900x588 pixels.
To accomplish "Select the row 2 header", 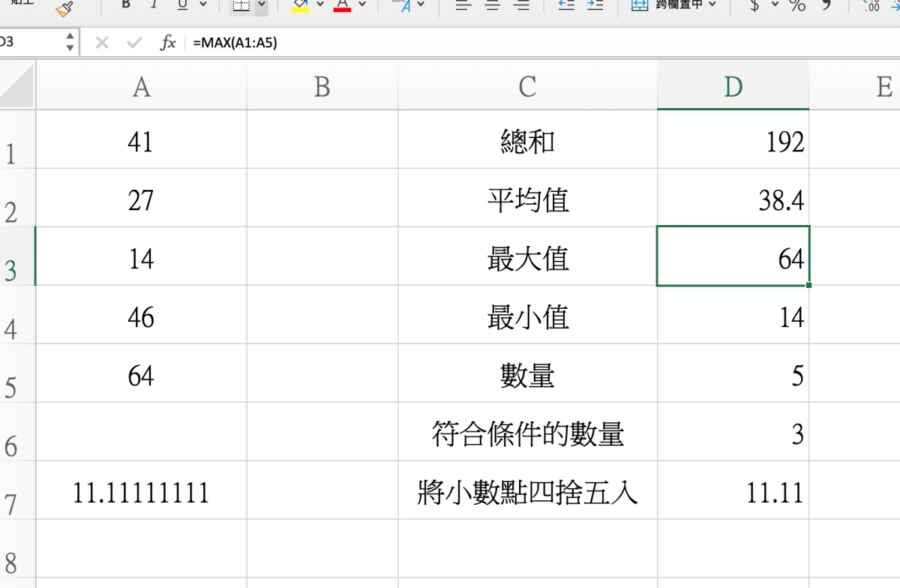I will (x=17, y=198).
